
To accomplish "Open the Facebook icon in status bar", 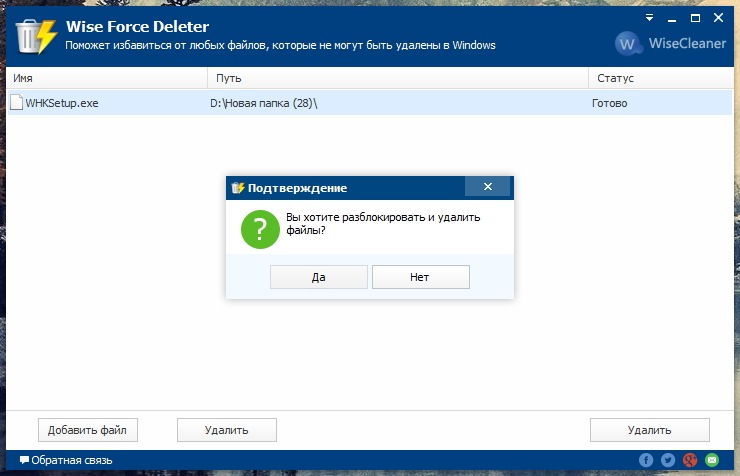I will coord(646,460).
